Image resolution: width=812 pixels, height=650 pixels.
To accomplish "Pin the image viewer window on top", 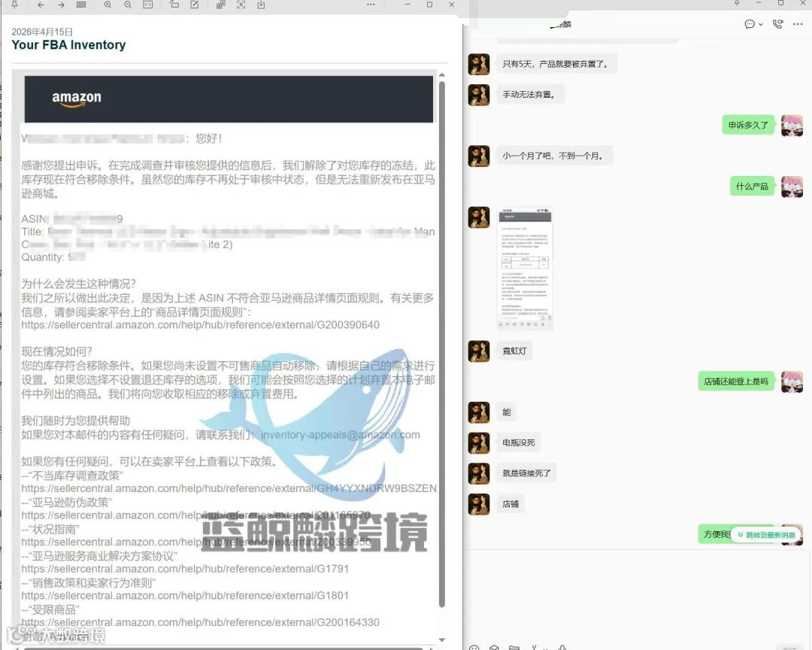I will pos(14,5).
